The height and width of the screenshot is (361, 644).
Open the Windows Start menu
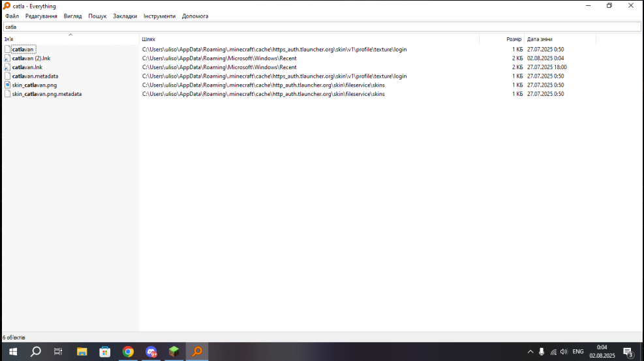(x=13, y=352)
